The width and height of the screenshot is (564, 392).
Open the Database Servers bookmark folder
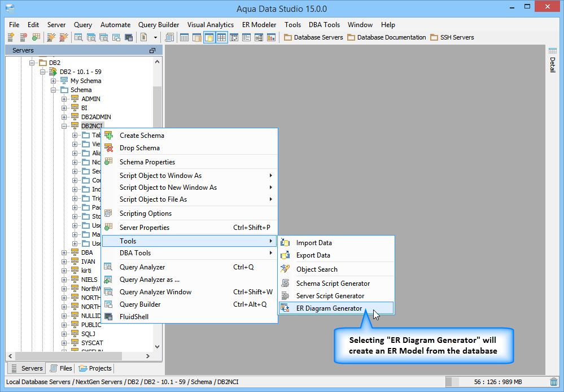(x=313, y=37)
